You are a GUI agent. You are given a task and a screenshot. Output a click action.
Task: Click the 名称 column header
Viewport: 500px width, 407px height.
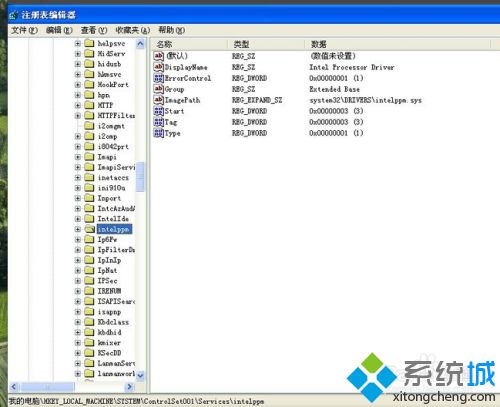[189, 44]
